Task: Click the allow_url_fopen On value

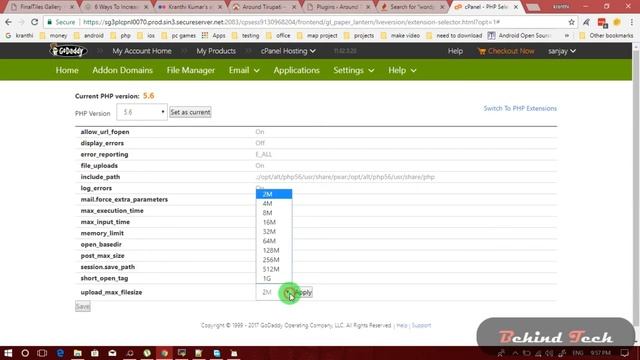Action: [x=260, y=132]
